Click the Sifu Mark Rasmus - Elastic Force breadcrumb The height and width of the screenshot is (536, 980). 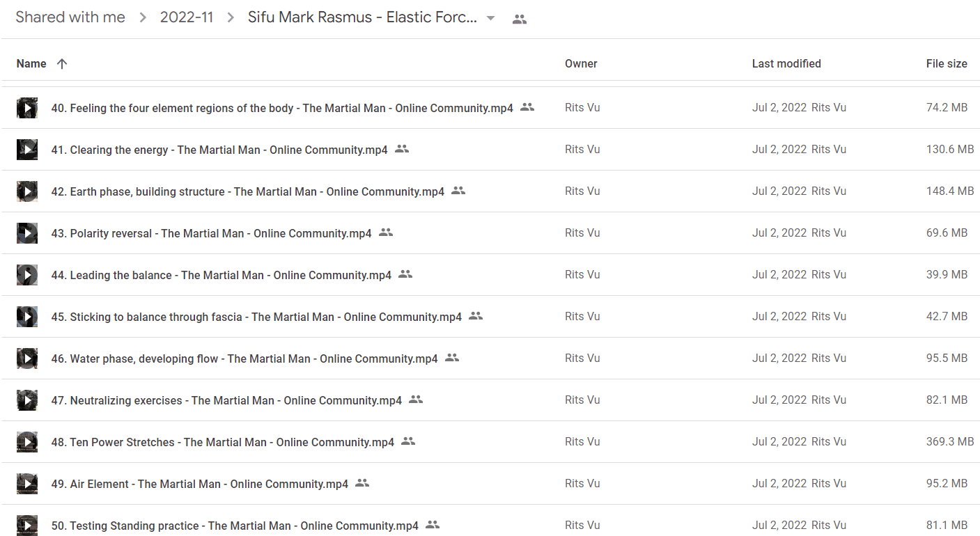(363, 18)
